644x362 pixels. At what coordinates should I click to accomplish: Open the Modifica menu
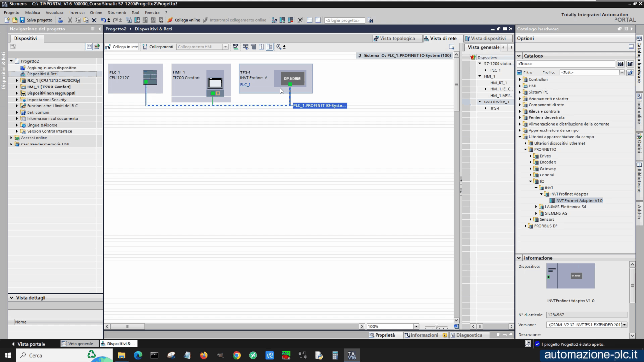tap(32, 12)
